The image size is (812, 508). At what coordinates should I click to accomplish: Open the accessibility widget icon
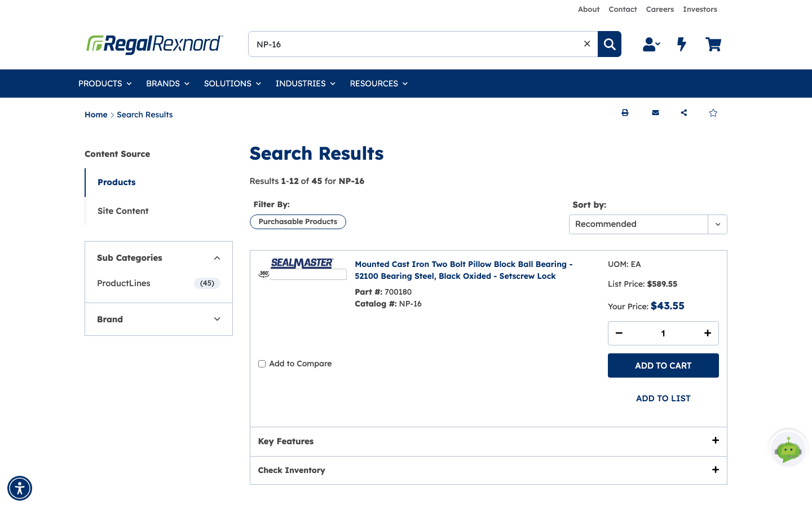pyautogui.click(x=20, y=488)
